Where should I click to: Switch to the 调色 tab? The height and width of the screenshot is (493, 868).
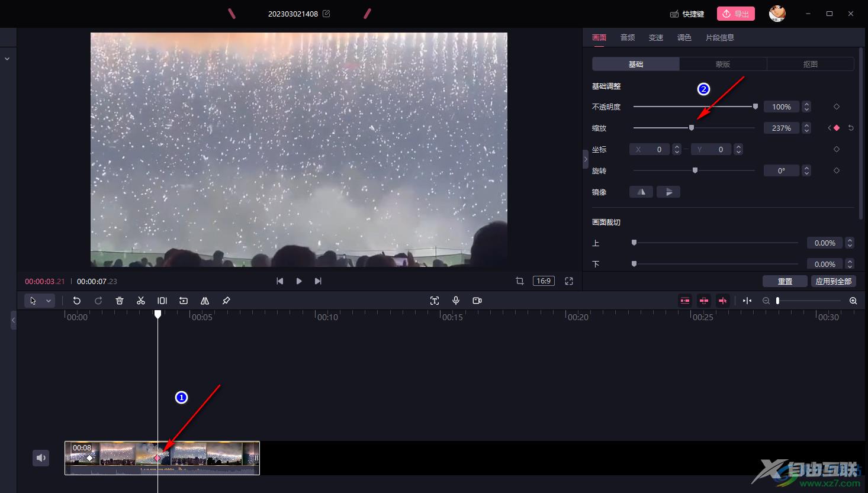click(x=684, y=37)
